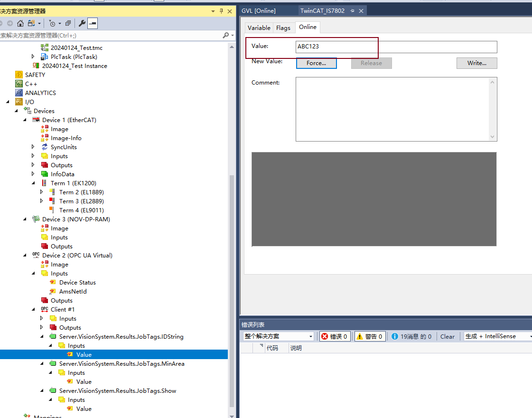Image resolution: width=532 pixels, height=418 pixels.
Task: Toggle the errors (错误 0) filter
Action: point(335,336)
